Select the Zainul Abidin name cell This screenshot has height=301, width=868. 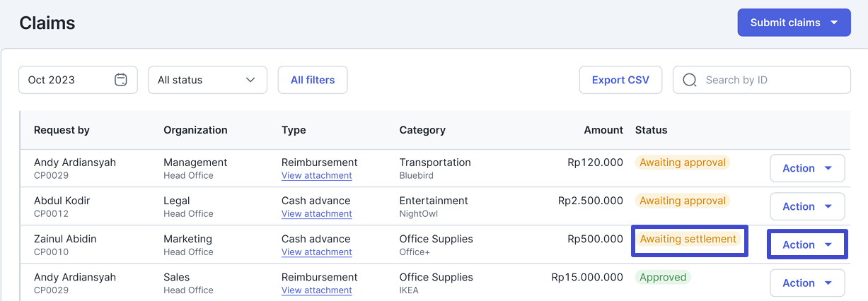click(x=65, y=239)
